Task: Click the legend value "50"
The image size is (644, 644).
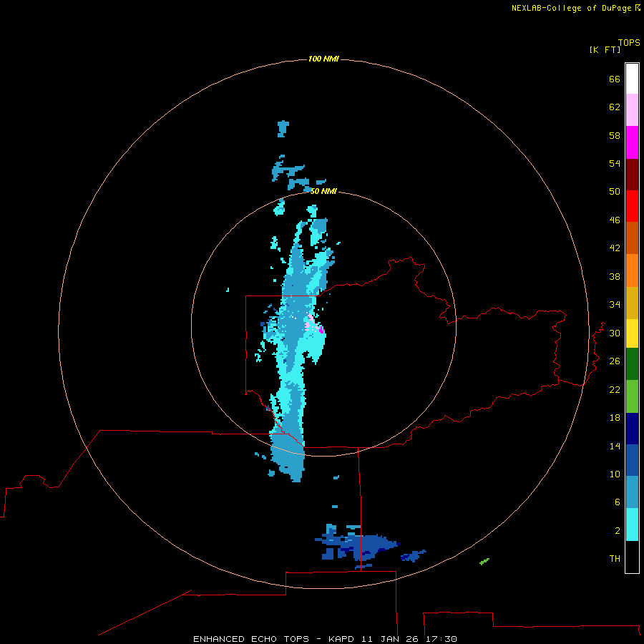Action: click(x=615, y=192)
